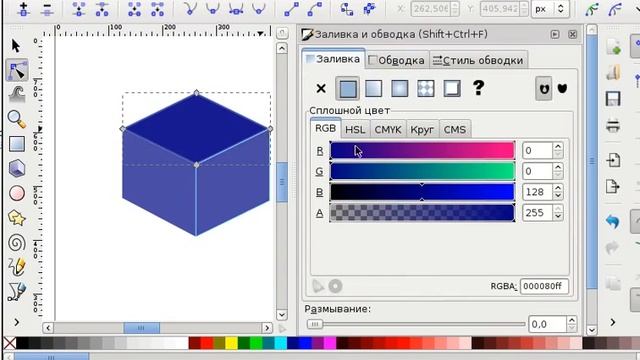Click the Delete selected nodes icon
640x360 pixels.
pos(47,9)
